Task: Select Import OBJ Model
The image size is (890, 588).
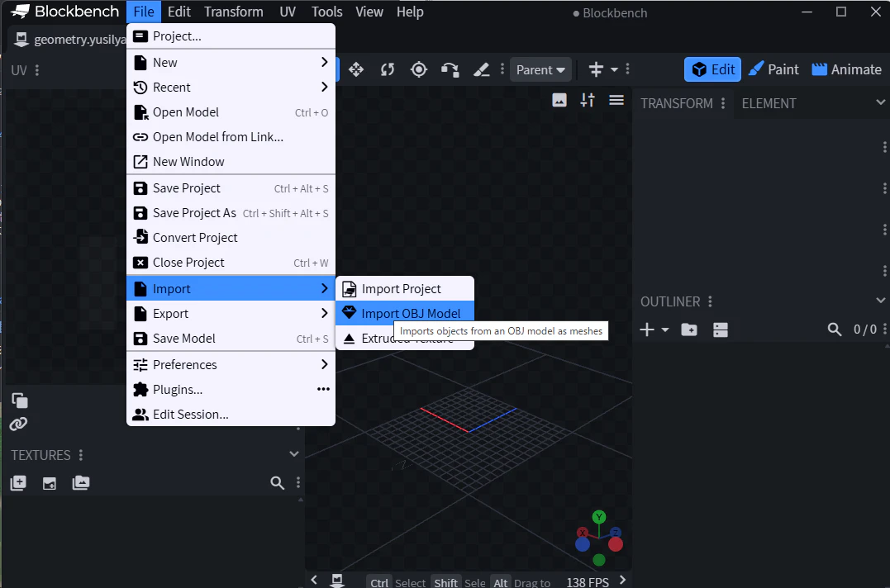Action: pyautogui.click(x=405, y=314)
